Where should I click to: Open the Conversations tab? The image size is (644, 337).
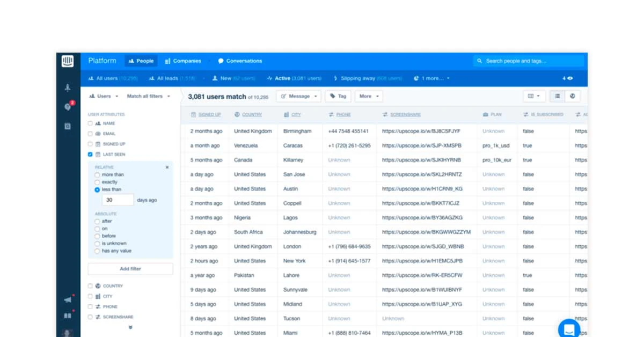239,61
